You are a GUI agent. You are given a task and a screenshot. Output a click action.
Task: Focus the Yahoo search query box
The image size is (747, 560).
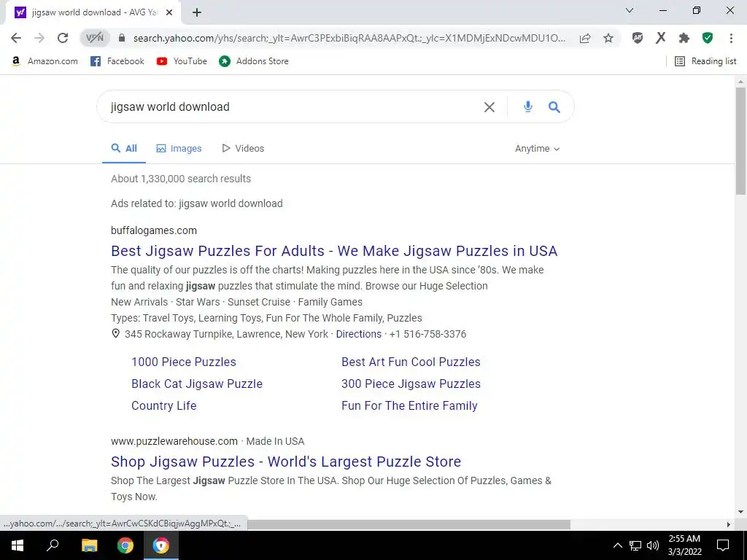(290, 106)
